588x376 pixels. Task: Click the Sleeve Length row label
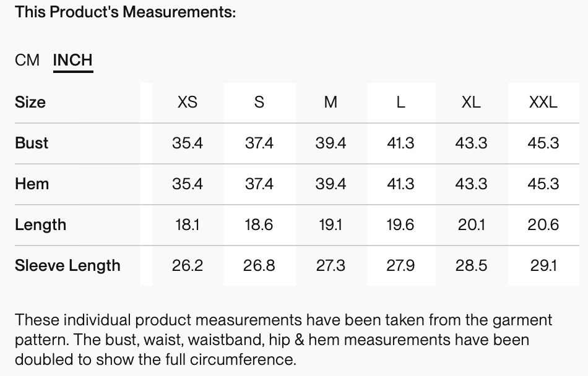(x=67, y=265)
